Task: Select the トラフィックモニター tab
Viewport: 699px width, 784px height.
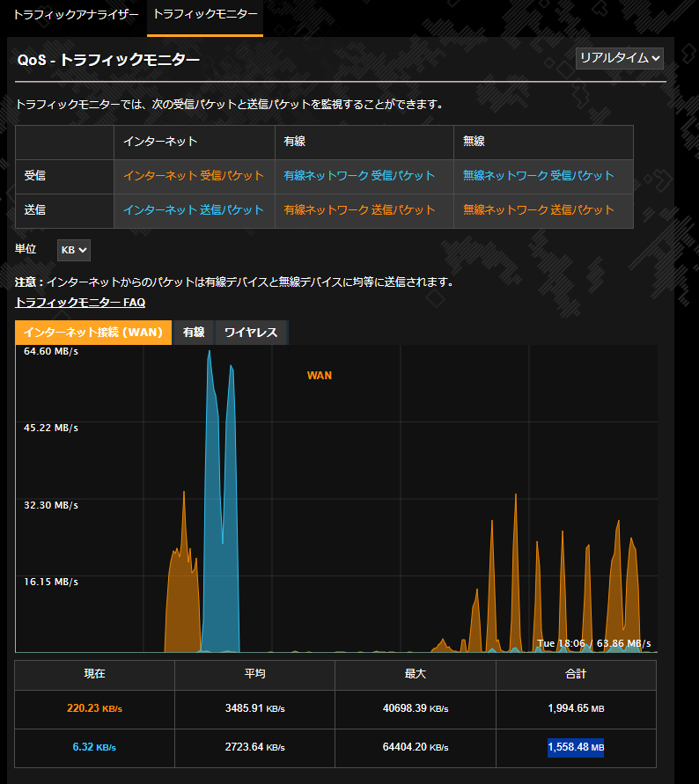Action: click(x=205, y=15)
